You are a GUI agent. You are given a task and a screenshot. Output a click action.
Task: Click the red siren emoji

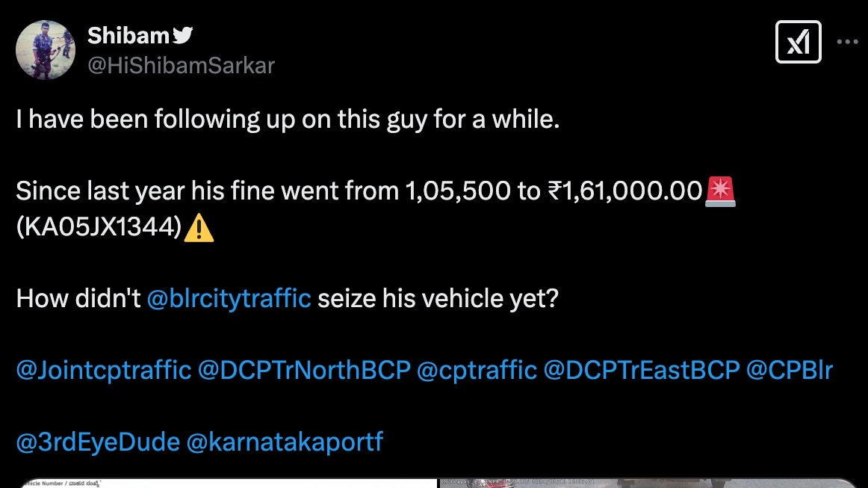[x=720, y=193]
